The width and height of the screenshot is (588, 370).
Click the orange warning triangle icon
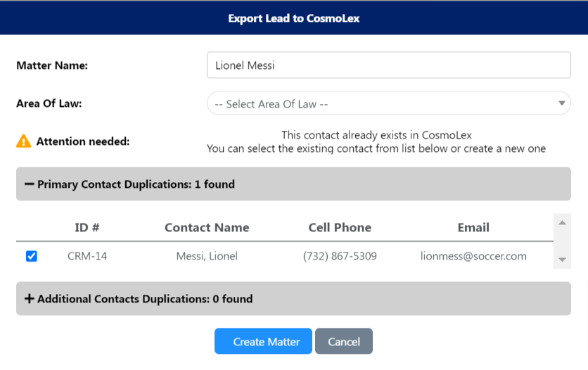pos(24,141)
